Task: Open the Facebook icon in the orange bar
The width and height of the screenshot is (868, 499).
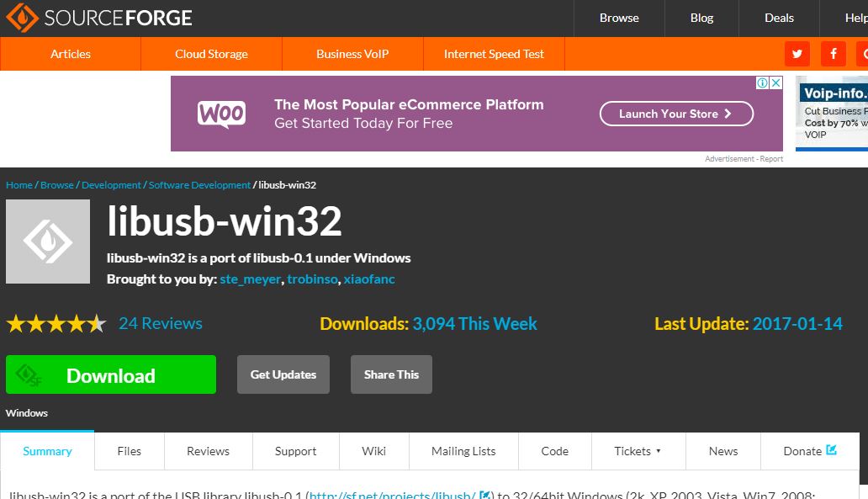Action: [834, 54]
